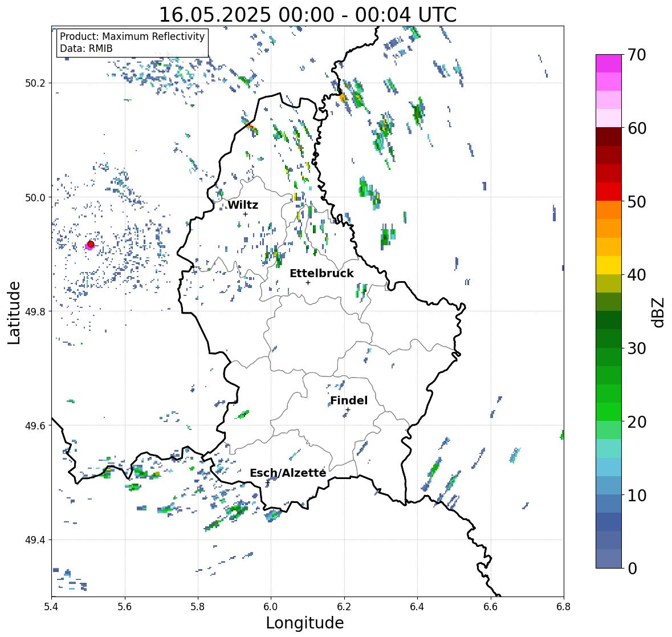Click the Findel station cross marker
This screenshot has width=672, height=637.
tap(348, 410)
